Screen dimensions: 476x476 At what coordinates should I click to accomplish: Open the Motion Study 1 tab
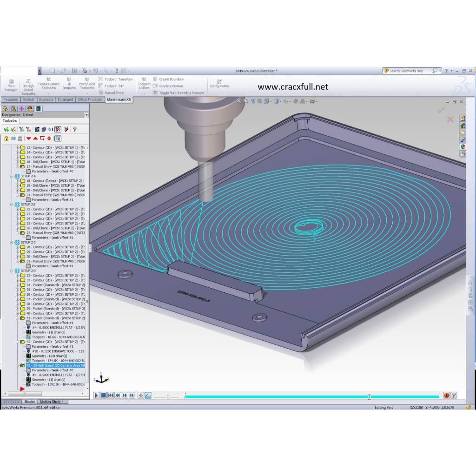[x=52, y=402]
